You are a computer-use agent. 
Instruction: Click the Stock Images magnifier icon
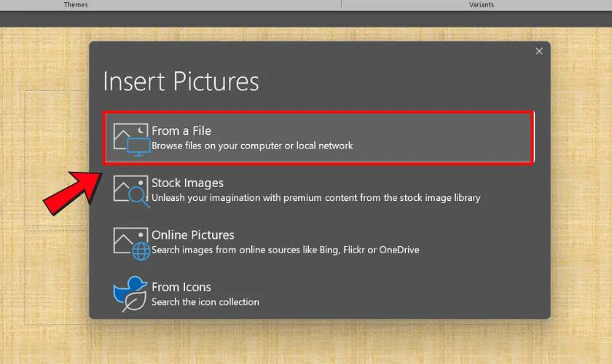[138, 196]
